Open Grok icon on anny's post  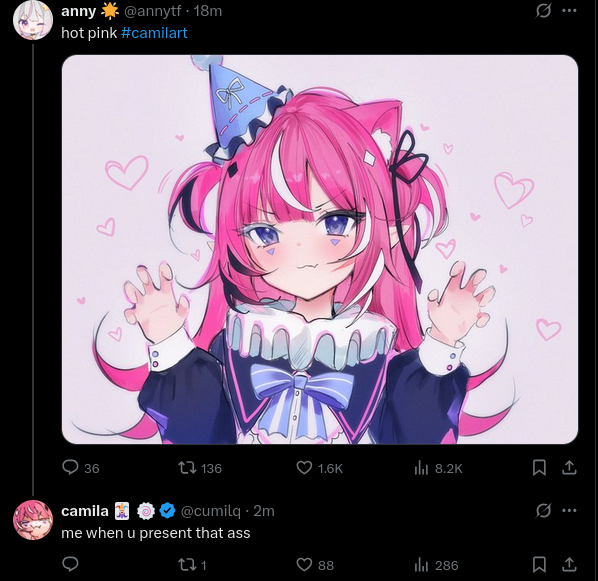click(x=543, y=10)
